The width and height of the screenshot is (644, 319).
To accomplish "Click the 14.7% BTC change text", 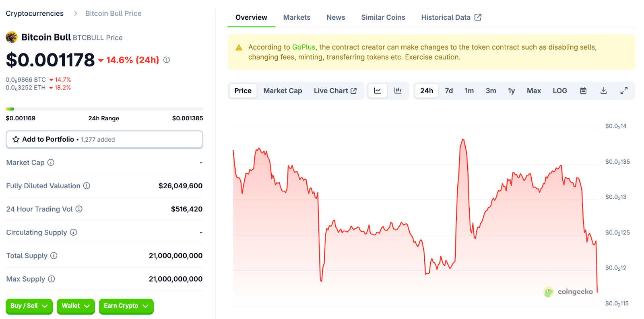I will 63,80.
